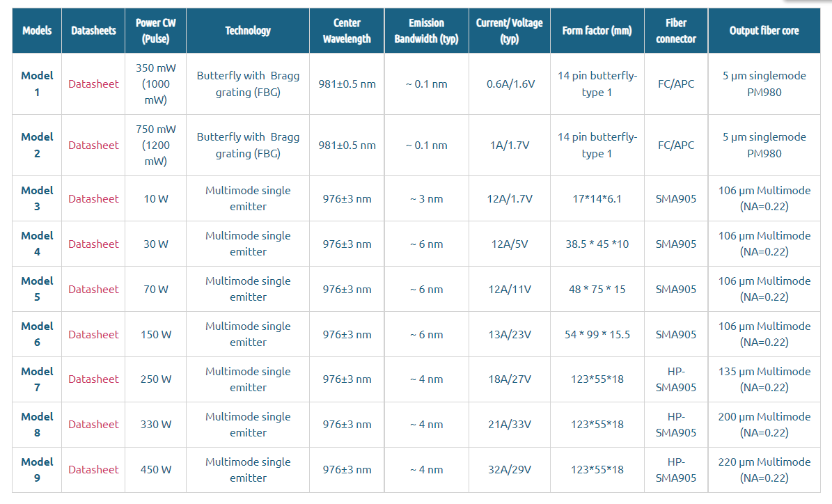Open the Datasheet link in the Model 8 row

(93, 424)
